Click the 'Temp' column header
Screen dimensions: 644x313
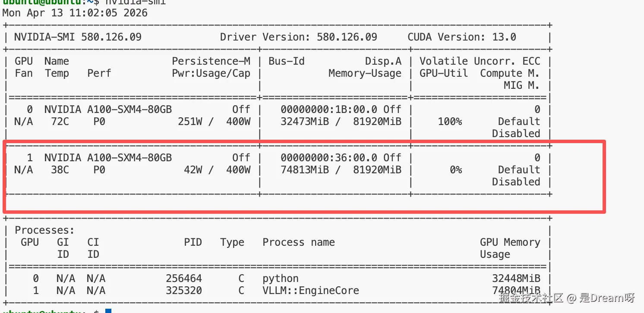57,73
